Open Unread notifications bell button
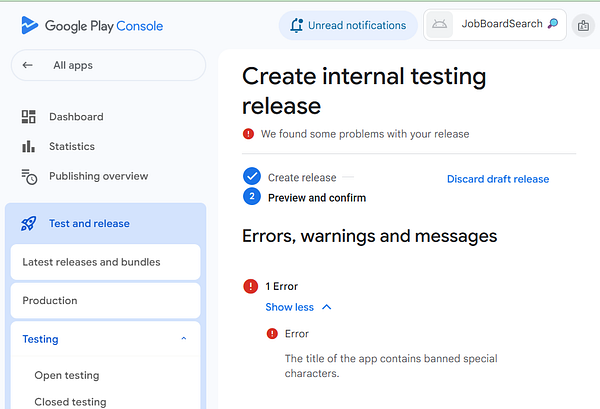600x409 pixels. (348, 25)
